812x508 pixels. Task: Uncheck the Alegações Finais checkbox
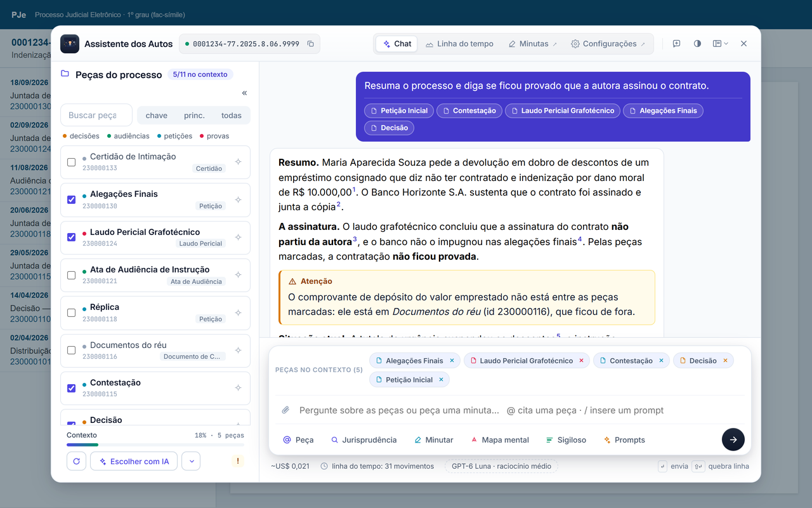(72, 199)
